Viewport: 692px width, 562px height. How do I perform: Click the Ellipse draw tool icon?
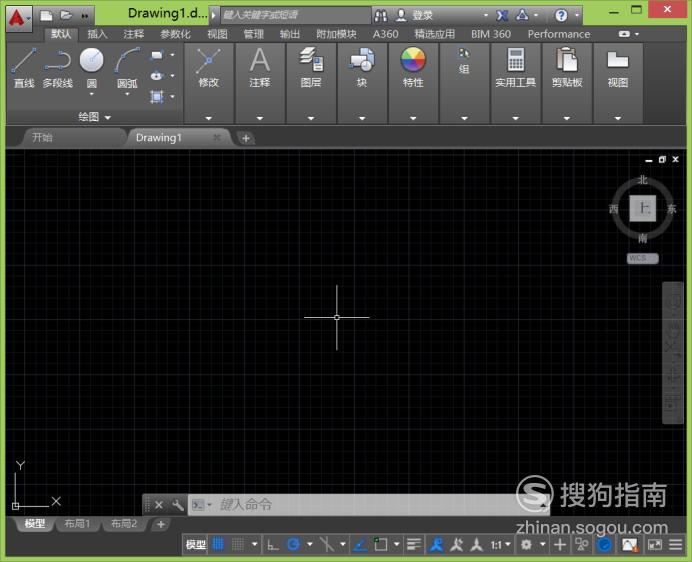click(x=157, y=76)
